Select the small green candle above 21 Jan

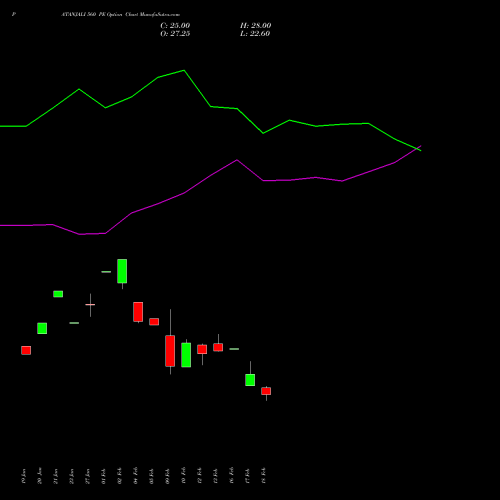(x=58, y=294)
